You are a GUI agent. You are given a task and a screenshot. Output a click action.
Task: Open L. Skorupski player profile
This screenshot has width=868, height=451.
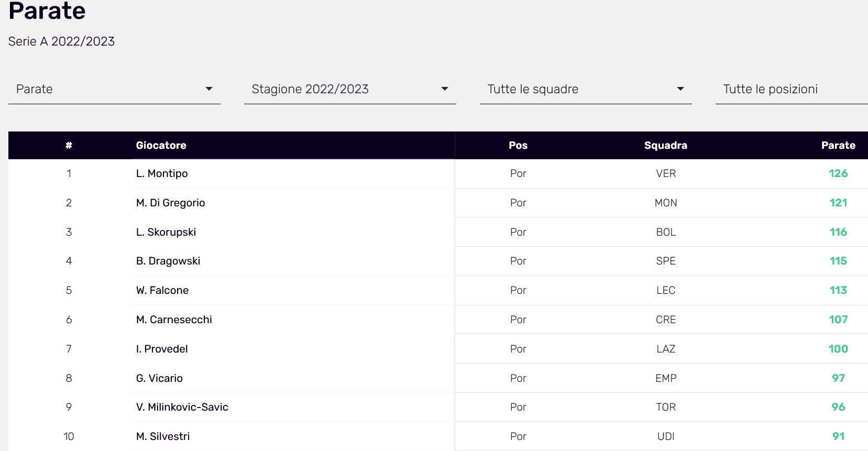(166, 233)
